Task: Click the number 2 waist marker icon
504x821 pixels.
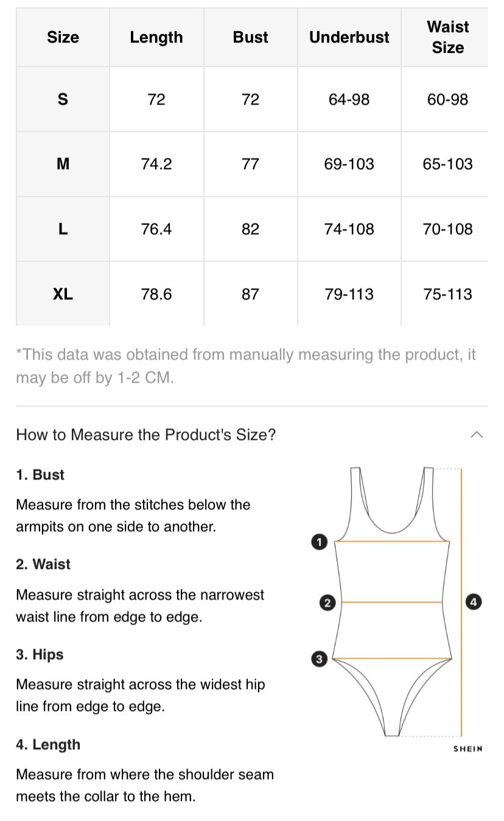Action: [x=327, y=603]
